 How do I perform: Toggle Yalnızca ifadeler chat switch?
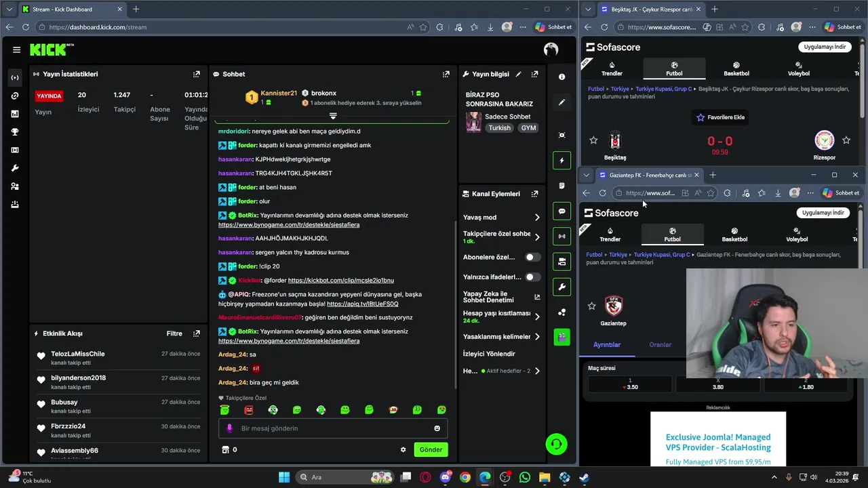[533, 277]
